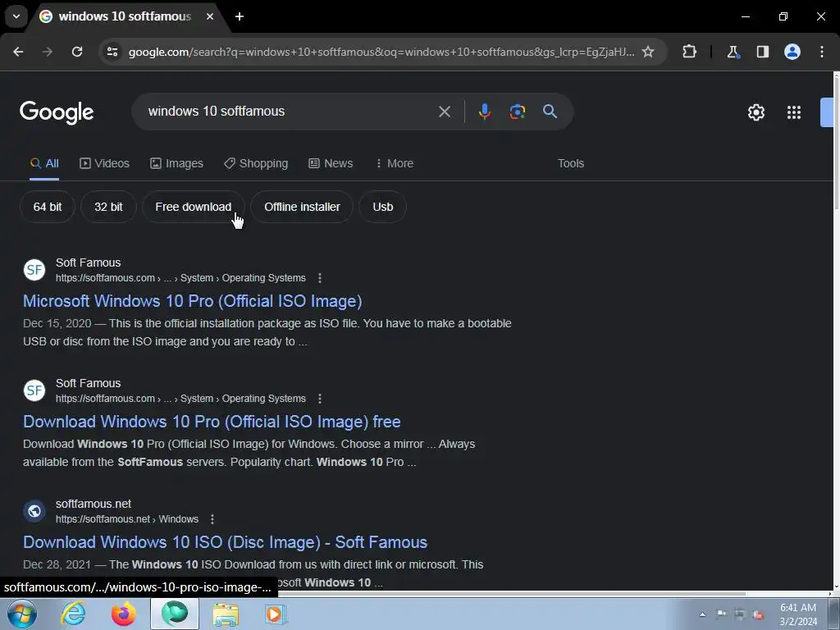Reload the page with the refresh icon
840x630 pixels.
click(x=77, y=52)
